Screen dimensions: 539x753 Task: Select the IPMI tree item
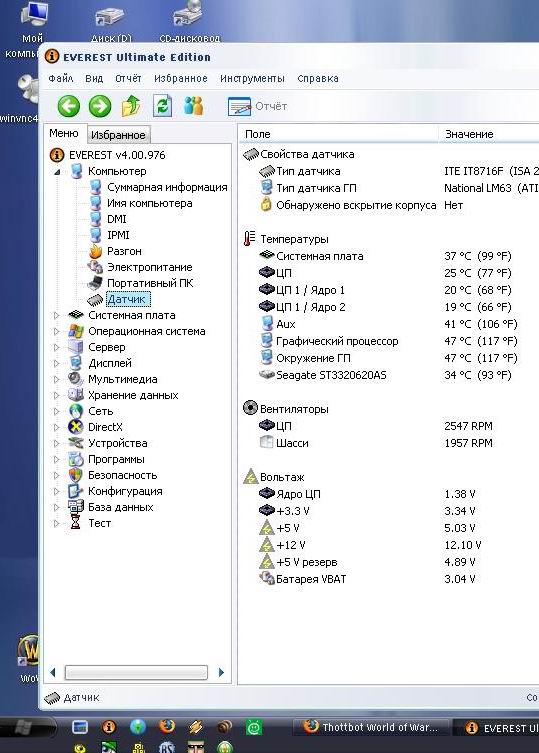click(x=118, y=235)
